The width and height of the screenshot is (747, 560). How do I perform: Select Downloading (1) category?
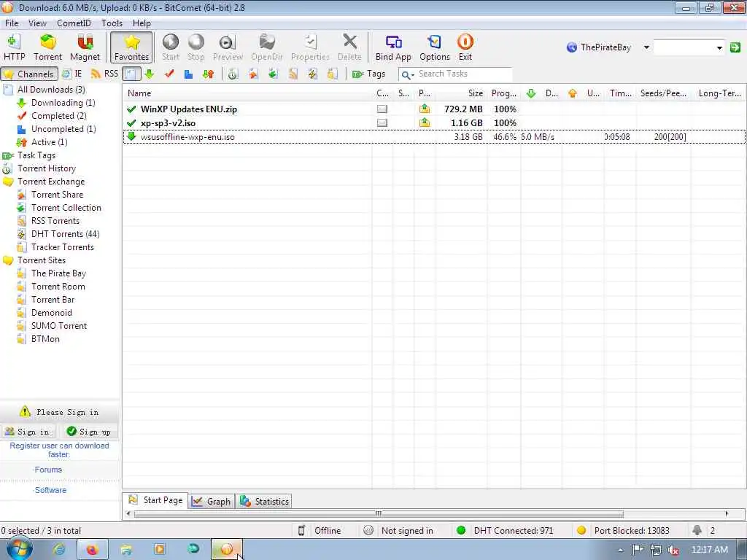click(63, 103)
